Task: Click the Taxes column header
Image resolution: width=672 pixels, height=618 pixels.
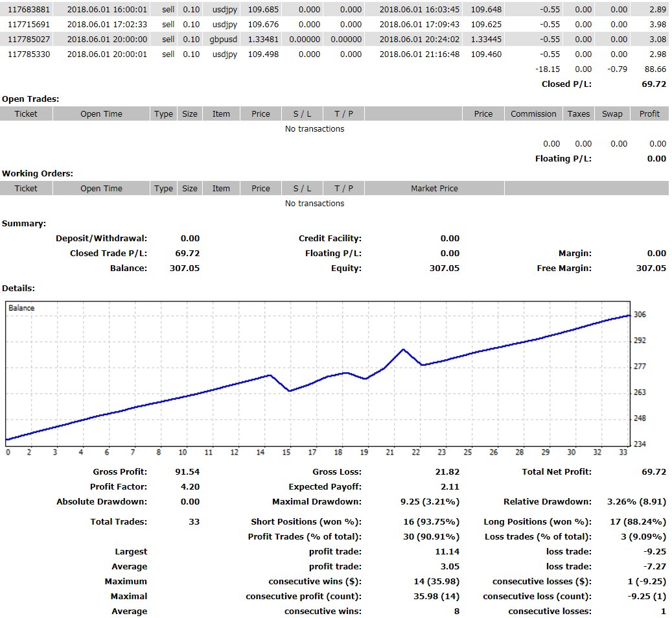Action: (x=579, y=114)
